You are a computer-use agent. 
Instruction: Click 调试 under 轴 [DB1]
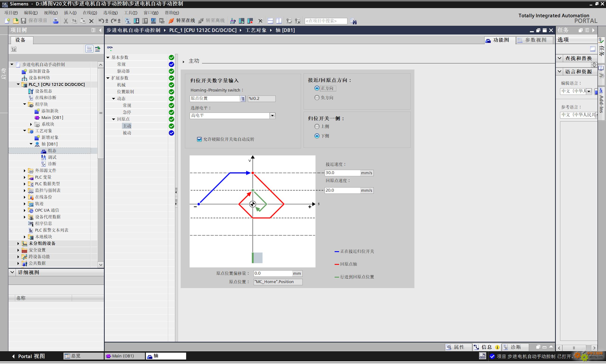(x=52, y=157)
